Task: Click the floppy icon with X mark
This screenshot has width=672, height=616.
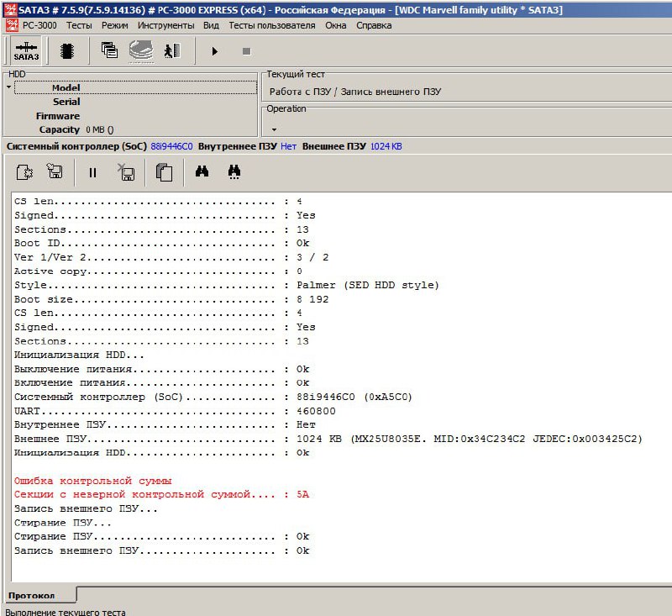Action: 126,172
